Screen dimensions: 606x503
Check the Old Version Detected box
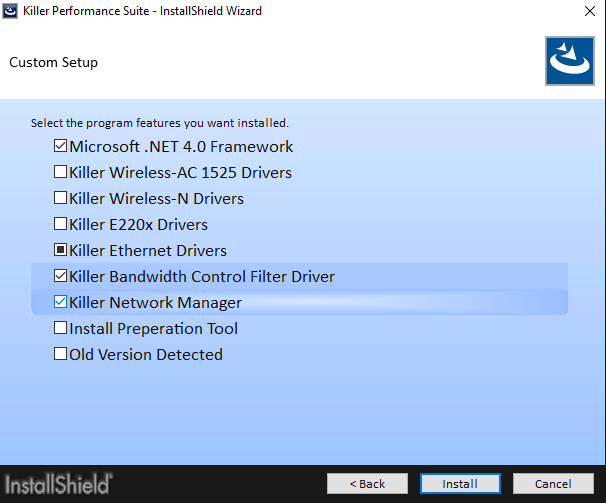pyautogui.click(x=60, y=354)
